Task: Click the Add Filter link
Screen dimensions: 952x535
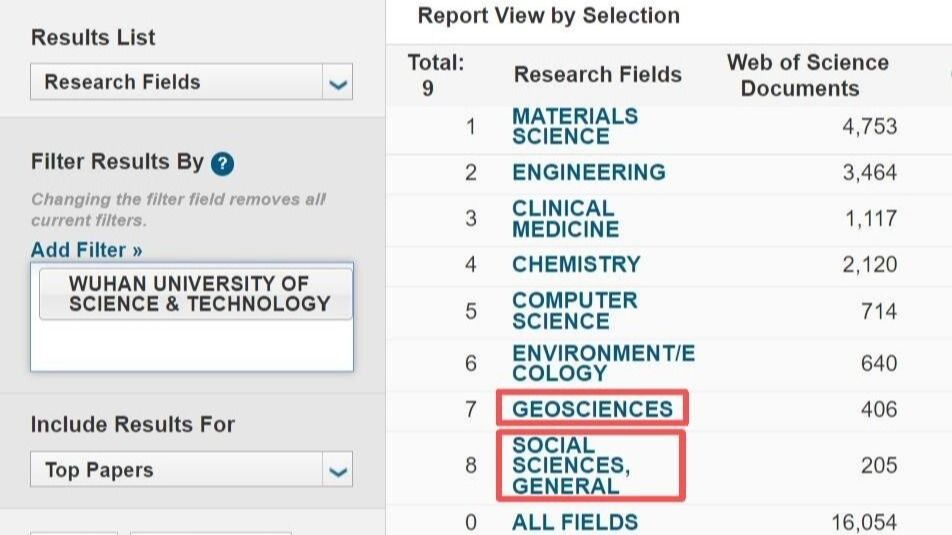Action: coord(86,250)
